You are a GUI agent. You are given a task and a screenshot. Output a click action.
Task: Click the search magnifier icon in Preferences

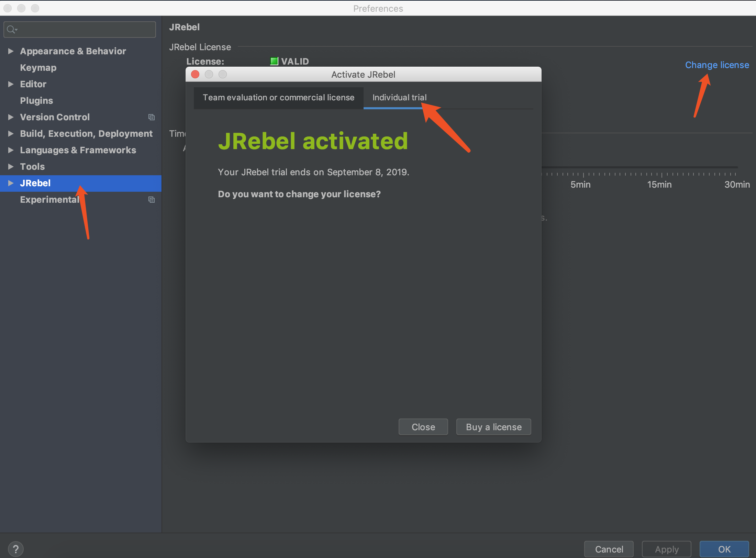pos(12,30)
